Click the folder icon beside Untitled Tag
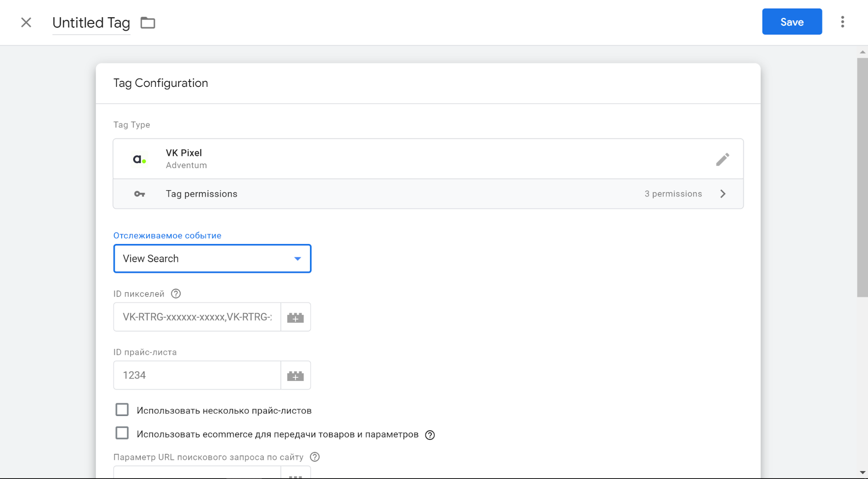 148,23
